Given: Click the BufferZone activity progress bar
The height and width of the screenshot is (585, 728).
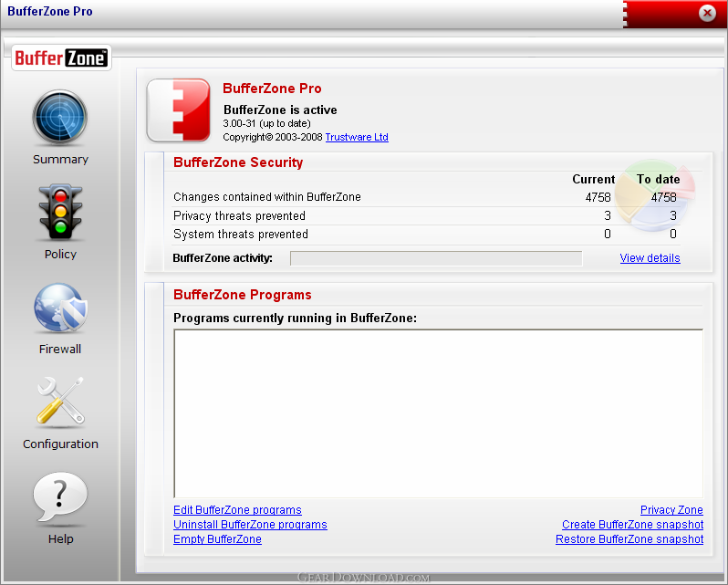Looking at the screenshot, I should 436,258.
